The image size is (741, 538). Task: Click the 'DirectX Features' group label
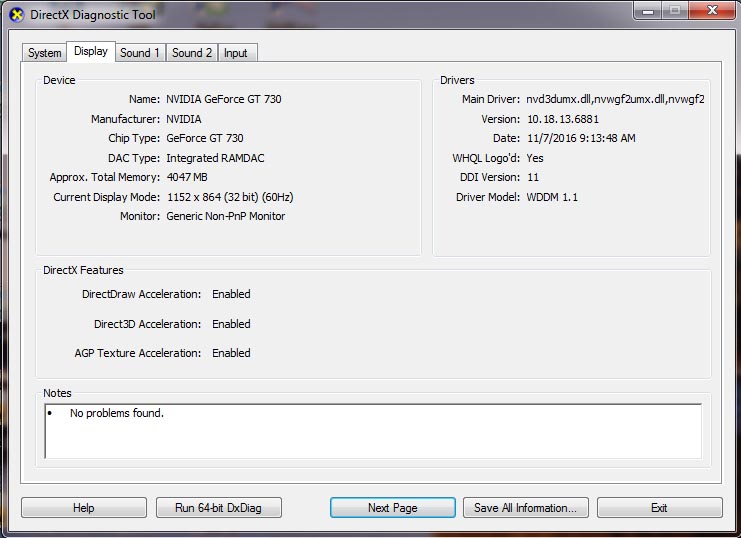coord(83,270)
